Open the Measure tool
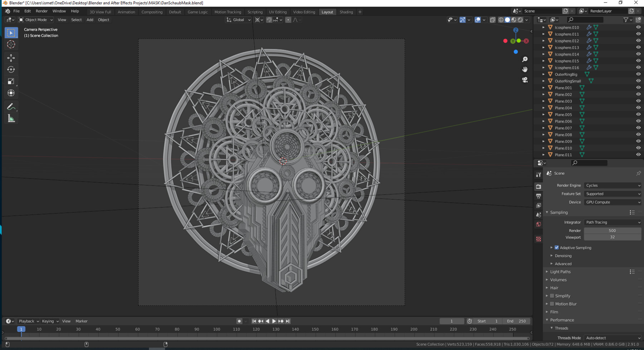Viewport: 644px width, 350px height. pyautogui.click(x=11, y=118)
